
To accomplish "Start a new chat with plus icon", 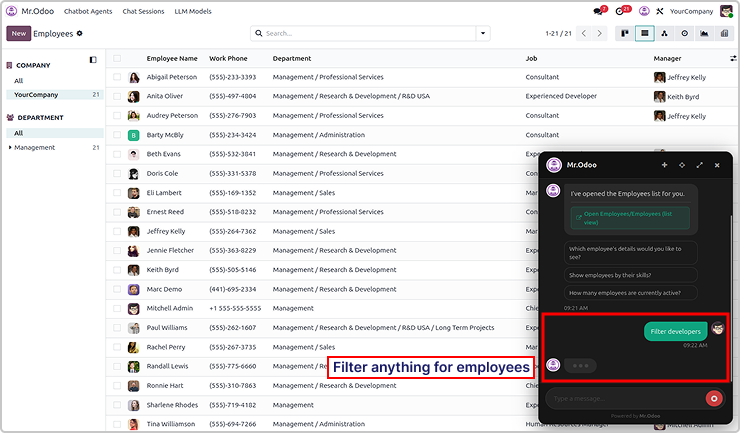I will 664,165.
